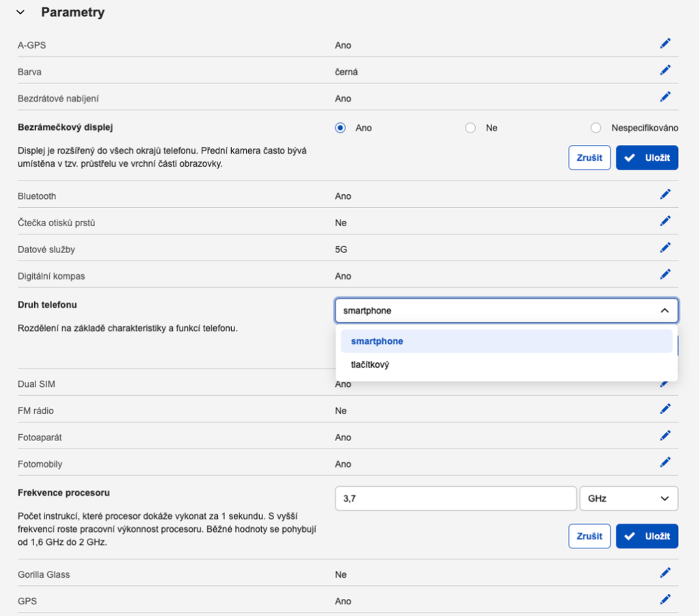Screen dimensions: 700x616
Task: Click the edit pencil for Digitální kompas
Action: point(665,275)
